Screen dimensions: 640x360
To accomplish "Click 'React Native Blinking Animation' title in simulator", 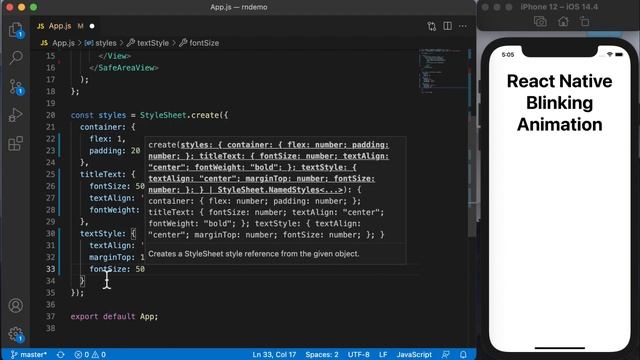I will tap(559, 103).
